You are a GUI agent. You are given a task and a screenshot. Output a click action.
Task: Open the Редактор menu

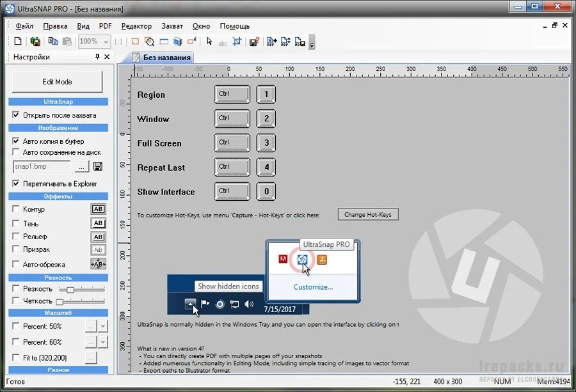(x=136, y=26)
